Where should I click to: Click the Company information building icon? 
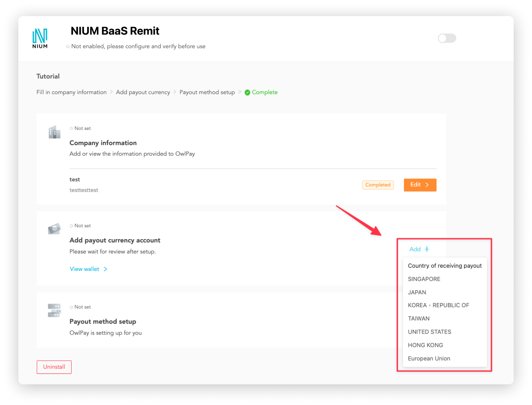pyautogui.click(x=54, y=132)
